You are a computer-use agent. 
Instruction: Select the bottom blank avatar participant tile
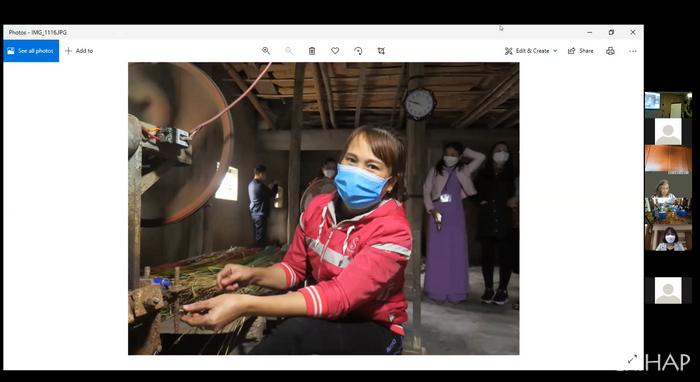point(668,291)
